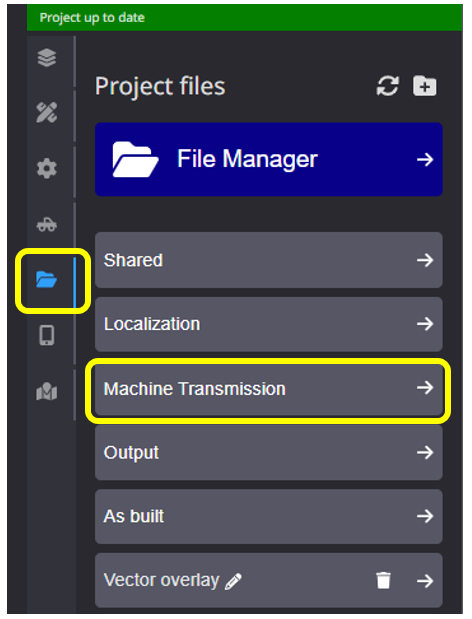Expand the Vector overlay folder arrow
Viewport: 472px width, 619px height.
[x=425, y=581]
